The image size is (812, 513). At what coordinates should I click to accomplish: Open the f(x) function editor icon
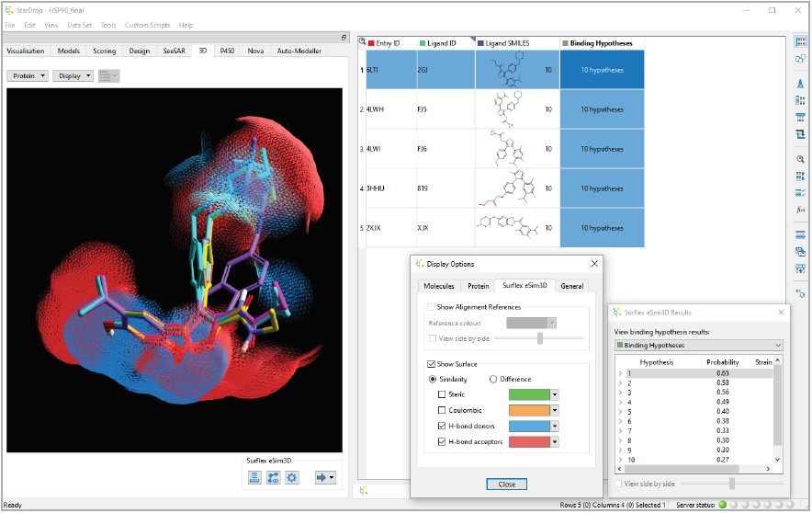pyautogui.click(x=801, y=210)
